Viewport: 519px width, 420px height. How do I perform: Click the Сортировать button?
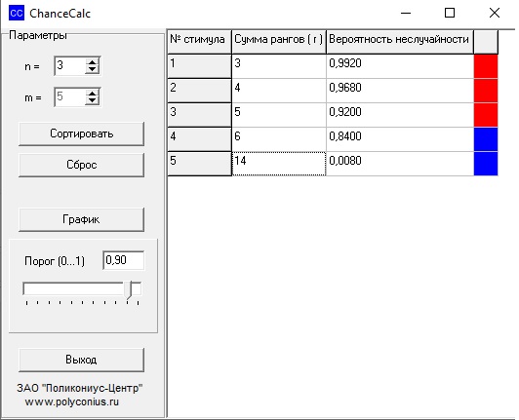coord(81,134)
